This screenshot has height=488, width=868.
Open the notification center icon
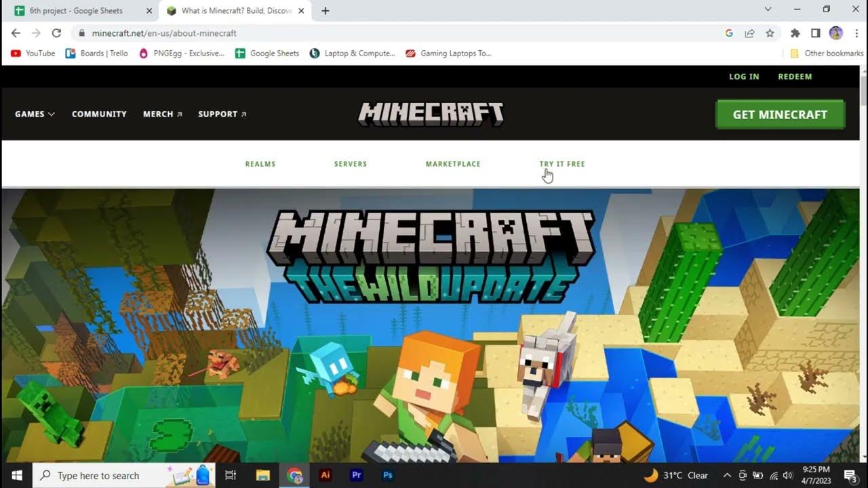click(851, 476)
